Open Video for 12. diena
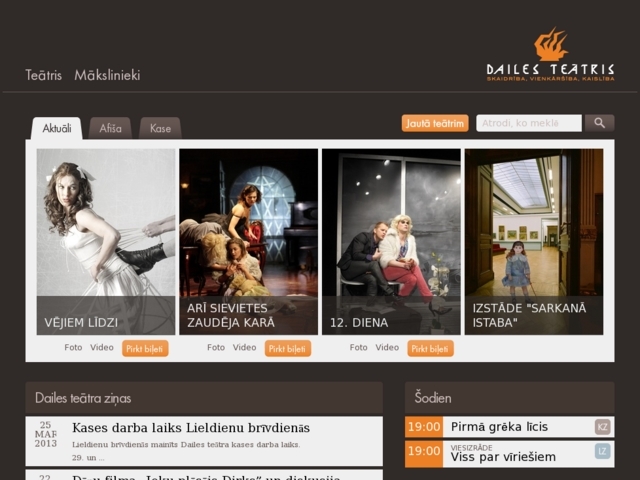Screen dimensions: 640x480 point(387,347)
